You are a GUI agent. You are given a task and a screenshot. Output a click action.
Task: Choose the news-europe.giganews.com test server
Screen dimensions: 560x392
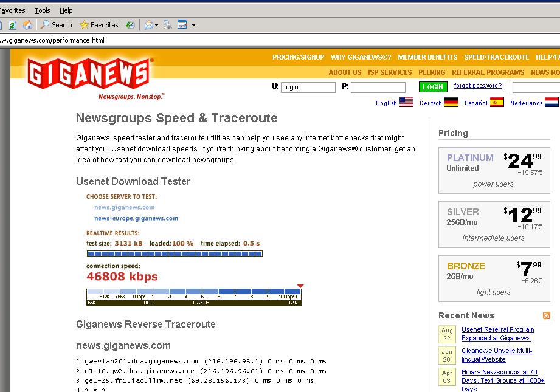pyautogui.click(x=136, y=219)
